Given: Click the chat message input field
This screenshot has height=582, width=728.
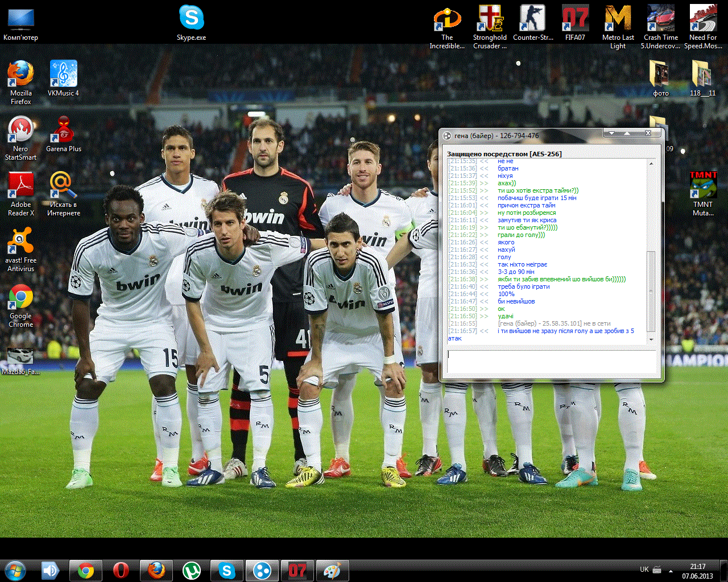Looking at the screenshot, I should pyautogui.click(x=551, y=361).
